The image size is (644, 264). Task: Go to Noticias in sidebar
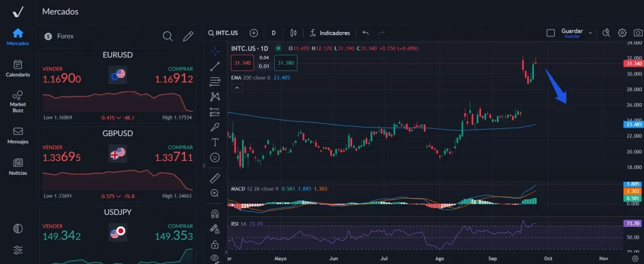point(18,167)
